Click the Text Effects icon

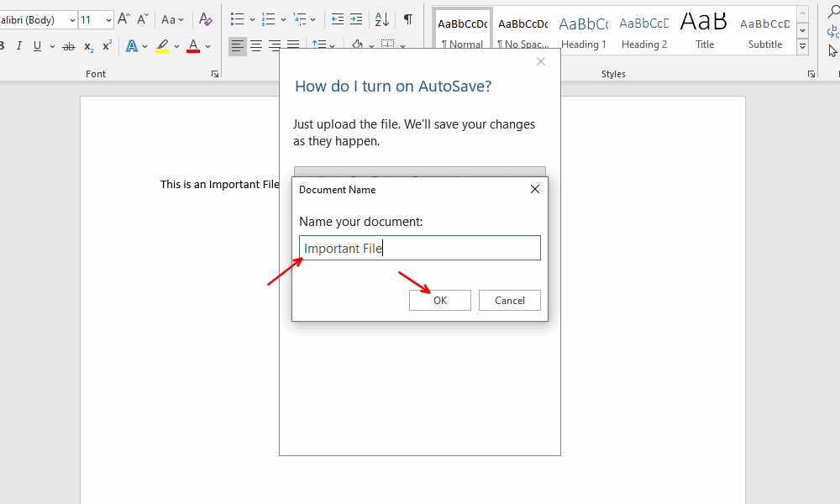pyautogui.click(x=130, y=46)
